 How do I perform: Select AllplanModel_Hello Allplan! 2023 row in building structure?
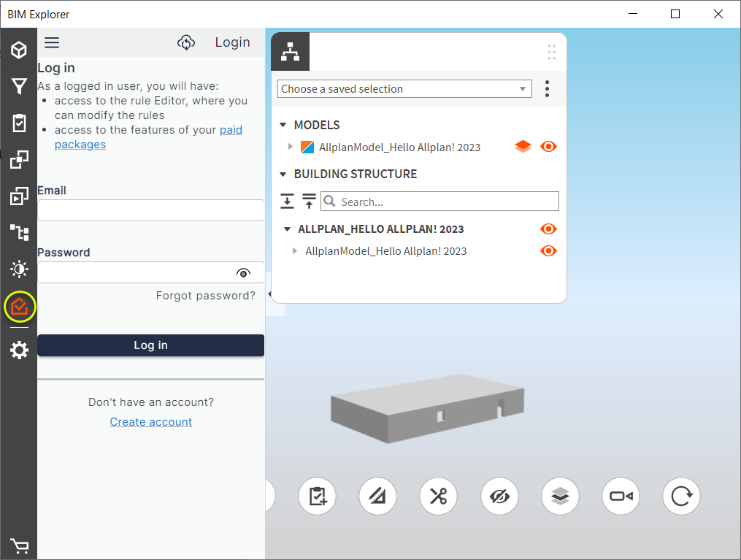pyautogui.click(x=386, y=251)
